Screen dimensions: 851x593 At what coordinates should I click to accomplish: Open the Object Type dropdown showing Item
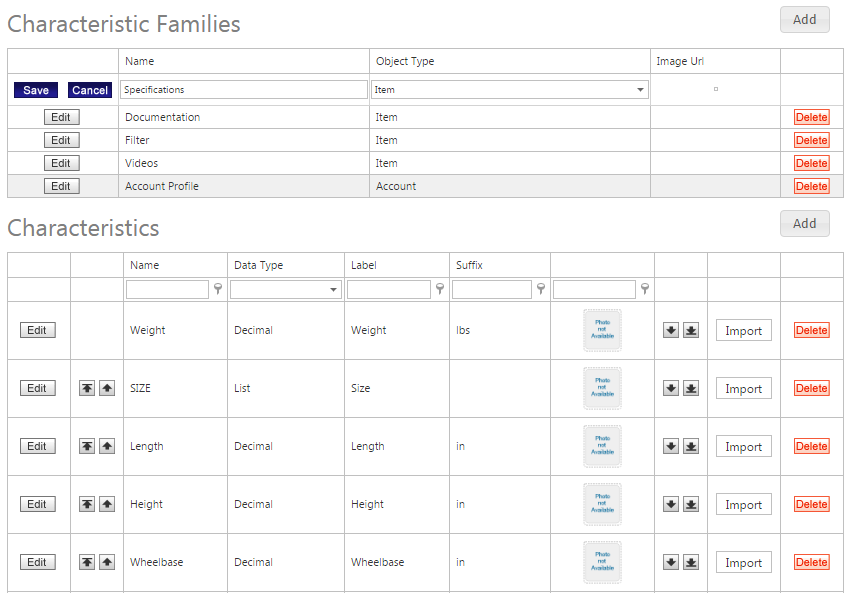pyautogui.click(x=640, y=90)
